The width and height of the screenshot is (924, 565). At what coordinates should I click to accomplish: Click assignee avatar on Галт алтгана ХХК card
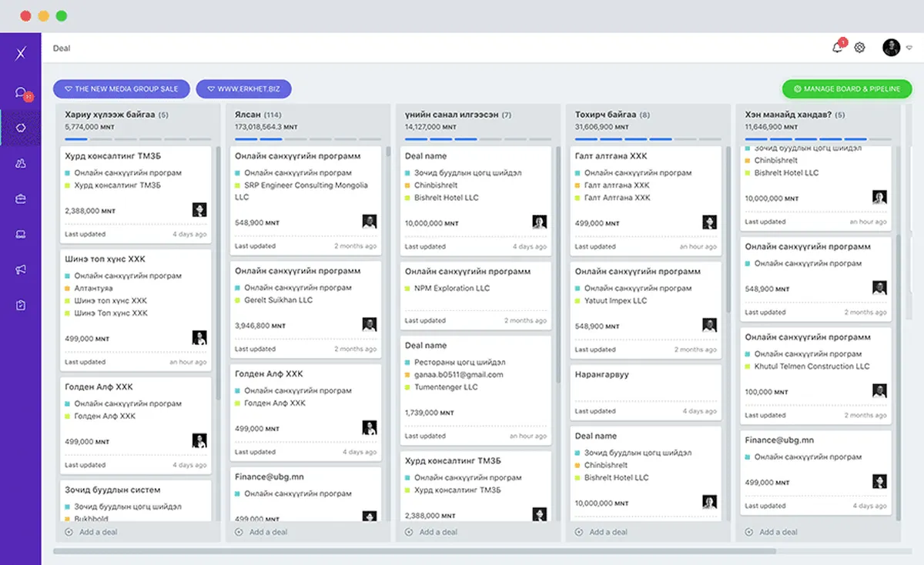709,222
